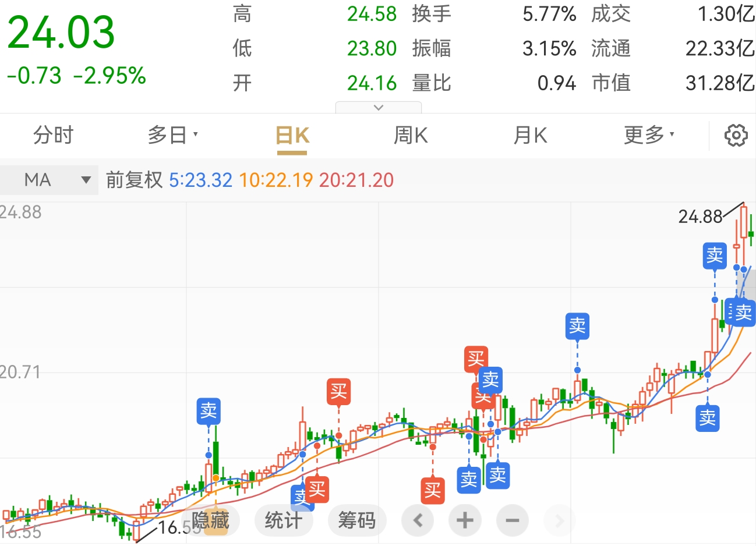Open the 多日 dropdown tab
The width and height of the screenshot is (756, 546).
tap(172, 135)
